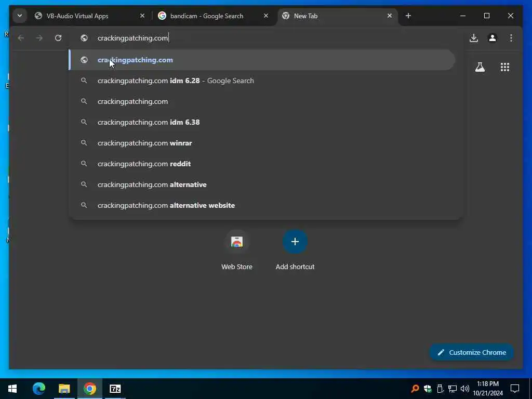
Task: Close the VB-Audio Virtual Apps tab
Action: click(x=142, y=16)
